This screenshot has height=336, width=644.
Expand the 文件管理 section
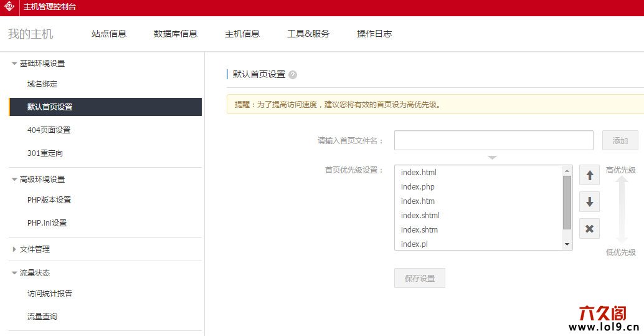14,249
